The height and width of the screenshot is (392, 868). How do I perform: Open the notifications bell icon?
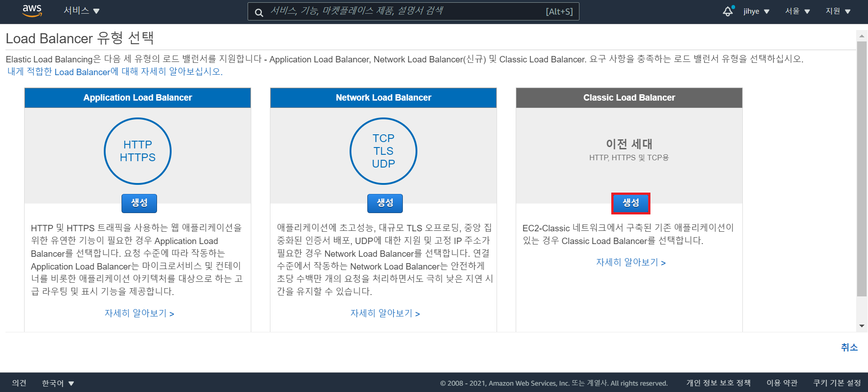(728, 11)
